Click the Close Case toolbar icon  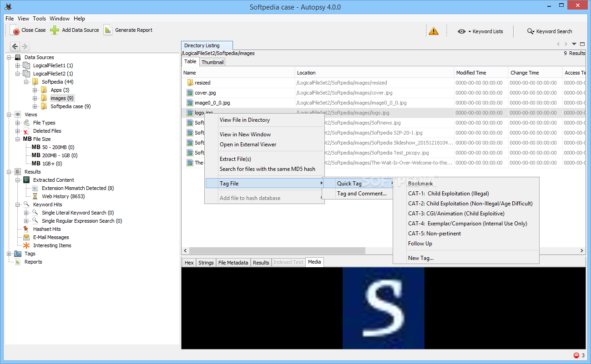pyautogui.click(x=15, y=30)
